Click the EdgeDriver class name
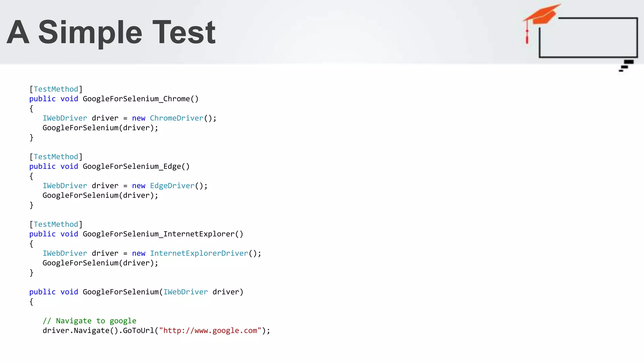 172,186
